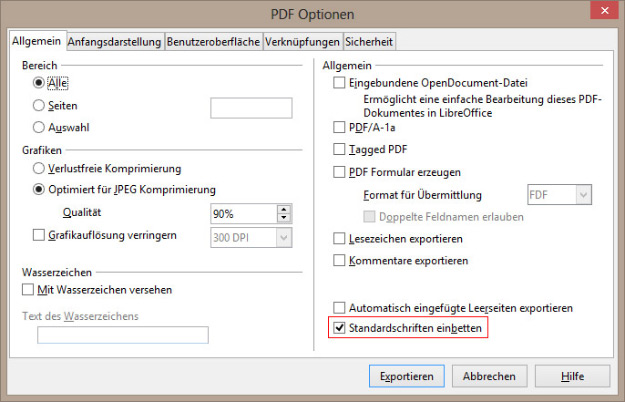
Task: Open the Sicherheit tab
Action: click(x=369, y=41)
